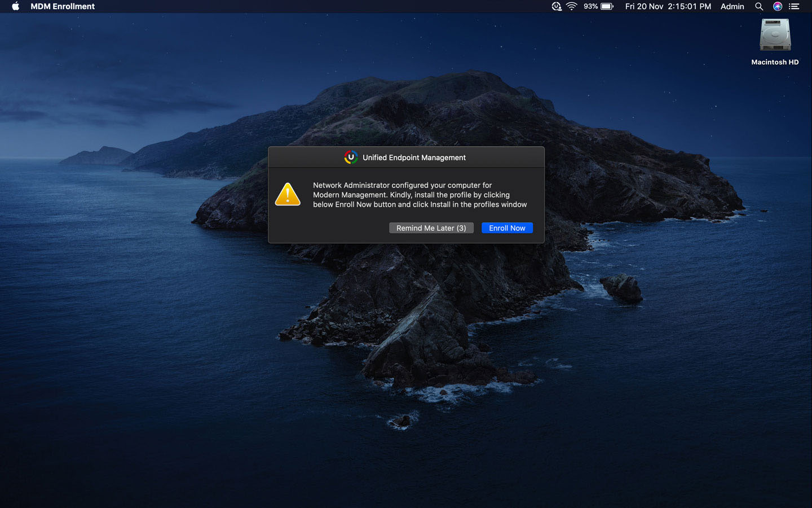Click the yellow warning triangle icon
Image resolution: width=812 pixels, height=508 pixels.
[x=288, y=194]
